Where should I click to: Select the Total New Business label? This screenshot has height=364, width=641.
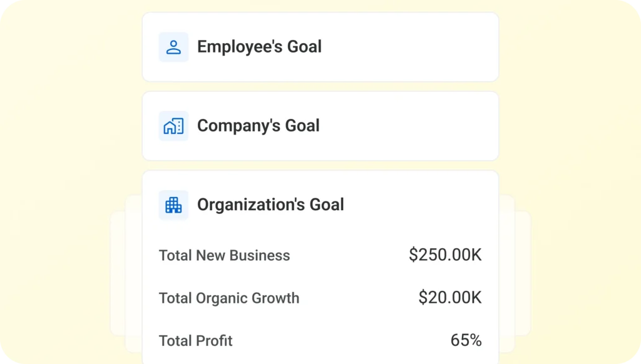click(x=225, y=255)
